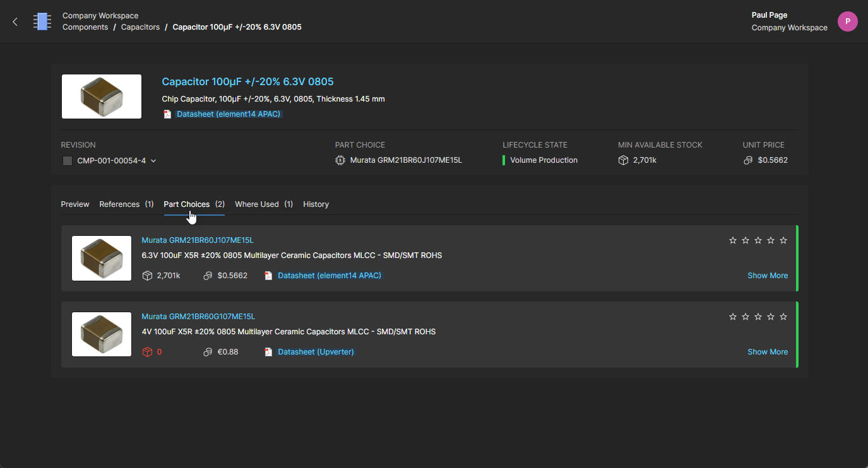This screenshot has width=868, height=468.
Task: Click the component chip icon in header
Action: click(42, 21)
